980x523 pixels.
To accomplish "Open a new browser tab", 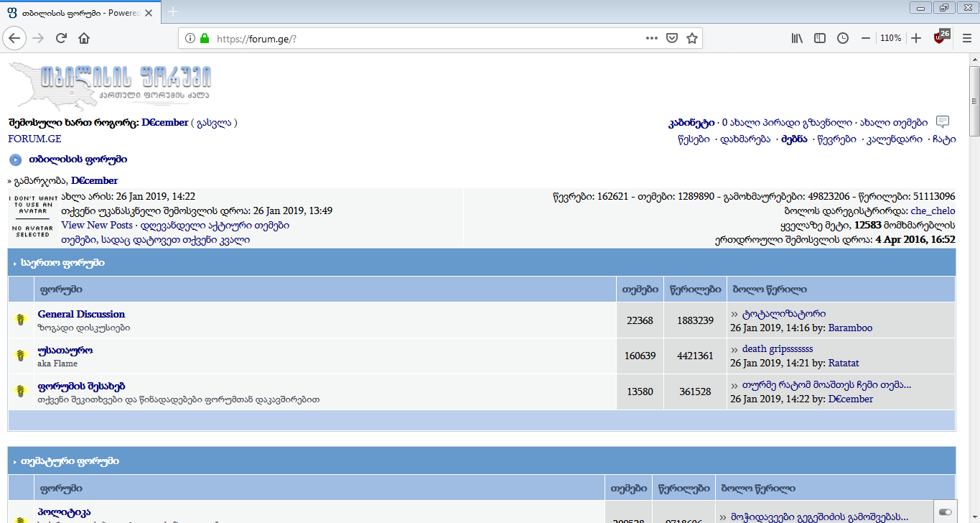I will 173,11.
